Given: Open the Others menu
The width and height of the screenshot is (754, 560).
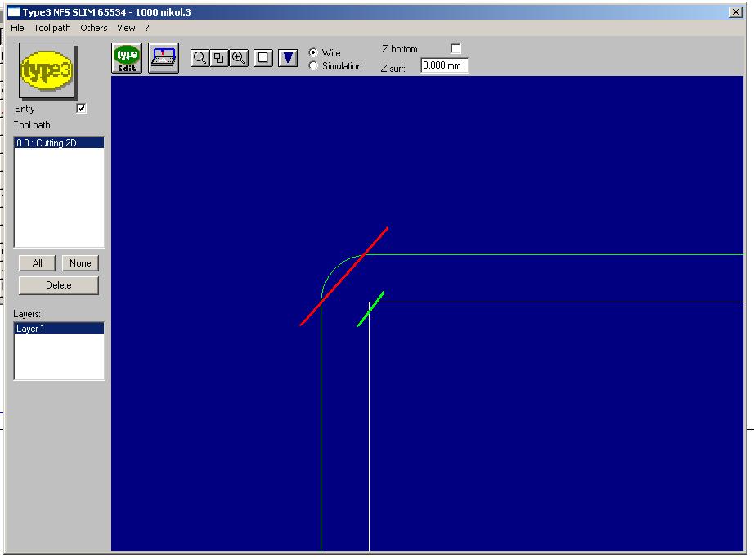Looking at the screenshot, I should (x=94, y=28).
